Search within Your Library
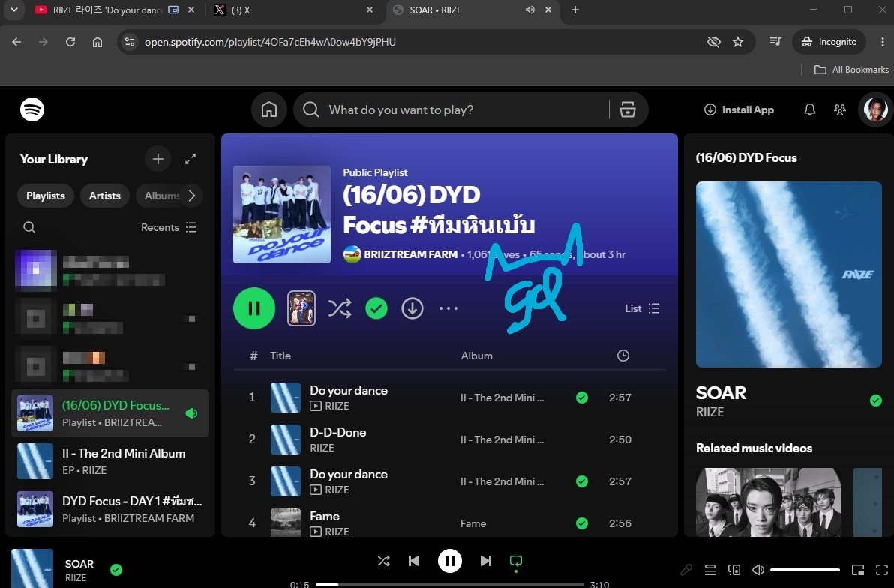 [x=29, y=227]
